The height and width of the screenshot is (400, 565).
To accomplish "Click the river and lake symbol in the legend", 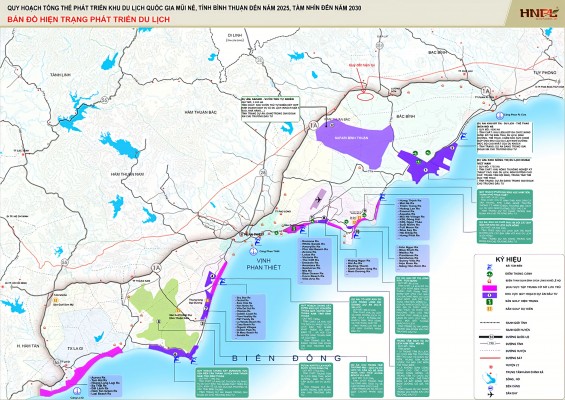I will tap(490, 379).
